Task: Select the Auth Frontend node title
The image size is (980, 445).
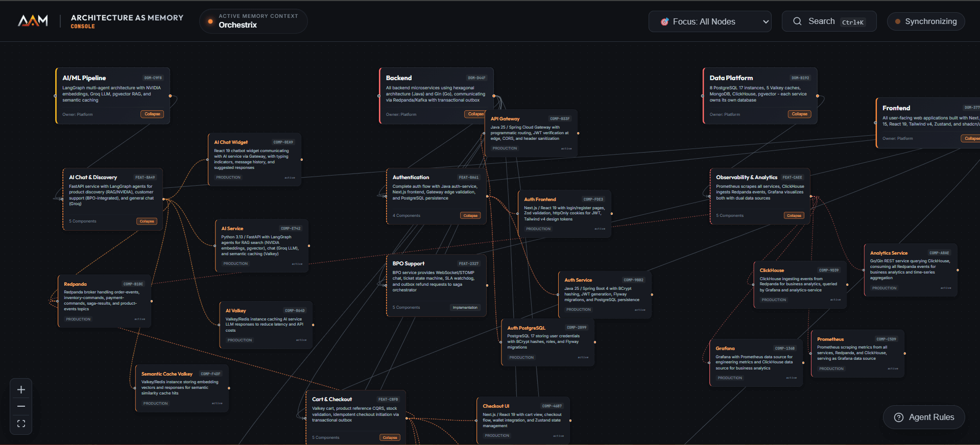Action: (x=540, y=200)
